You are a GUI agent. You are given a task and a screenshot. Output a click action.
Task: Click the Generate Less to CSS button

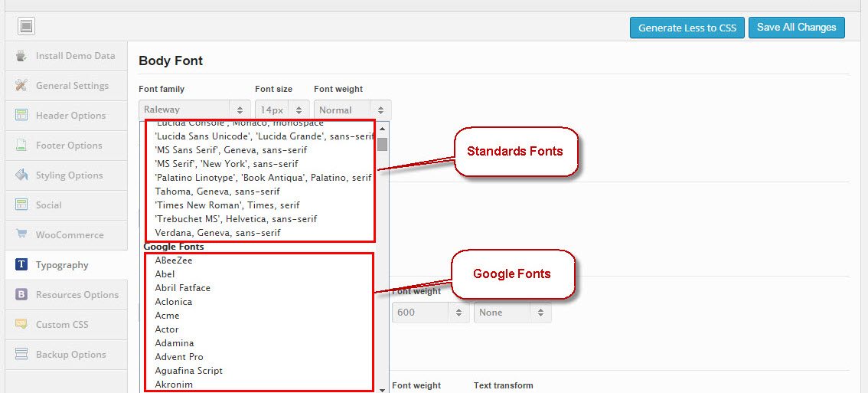click(687, 28)
